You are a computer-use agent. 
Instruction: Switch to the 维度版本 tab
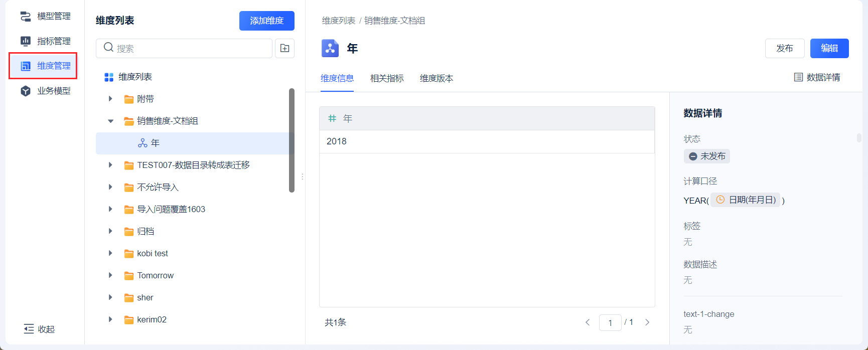tap(437, 78)
